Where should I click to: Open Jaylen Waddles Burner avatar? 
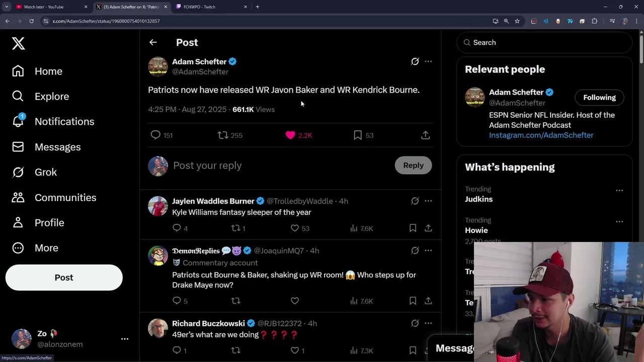[157, 206]
